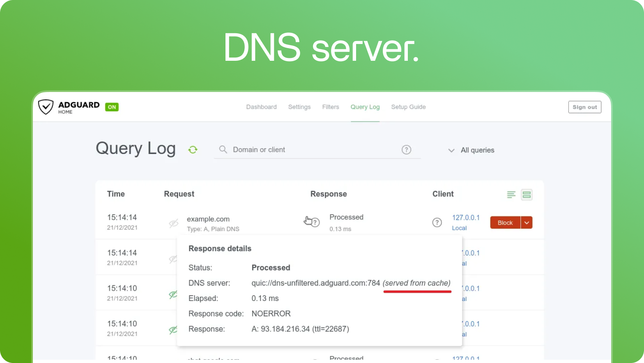Focus the Domain or client search box

coord(312,150)
